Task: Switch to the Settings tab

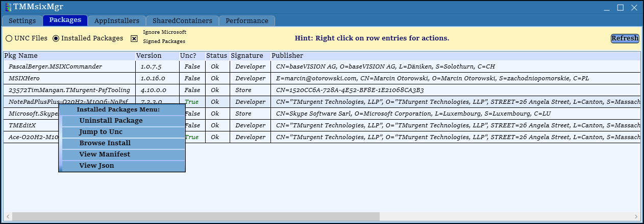Action: [22, 21]
